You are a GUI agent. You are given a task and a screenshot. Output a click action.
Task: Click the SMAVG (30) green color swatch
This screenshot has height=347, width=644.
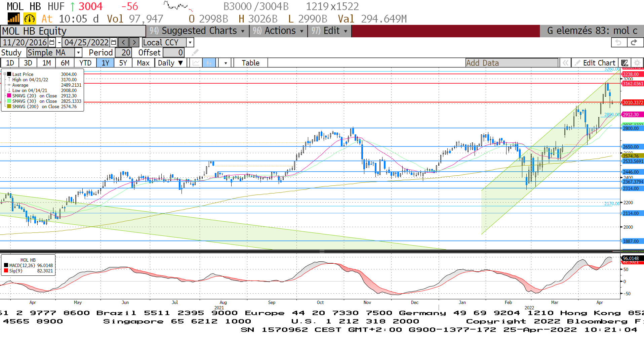(x=9, y=101)
